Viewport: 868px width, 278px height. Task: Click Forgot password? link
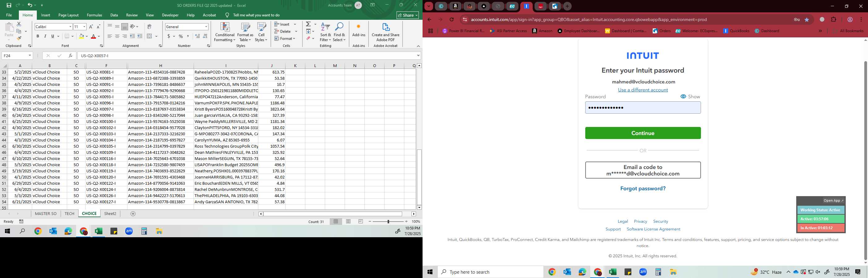pyautogui.click(x=643, y=188)
